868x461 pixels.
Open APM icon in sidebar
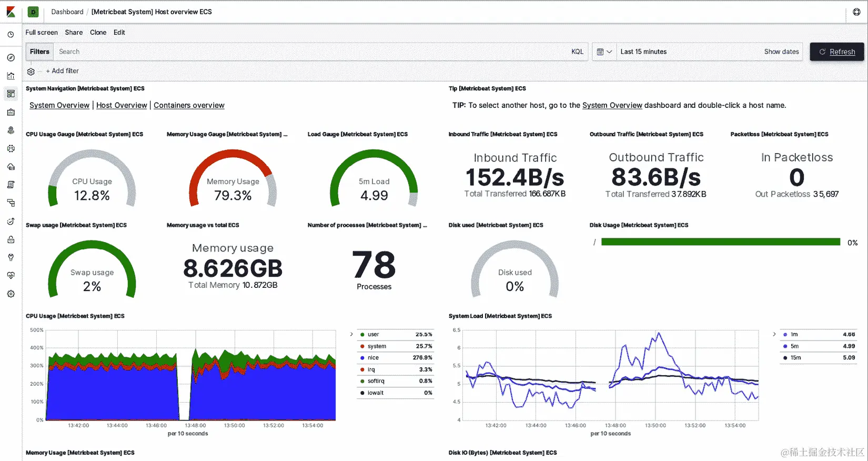click(x=11, y=203)
